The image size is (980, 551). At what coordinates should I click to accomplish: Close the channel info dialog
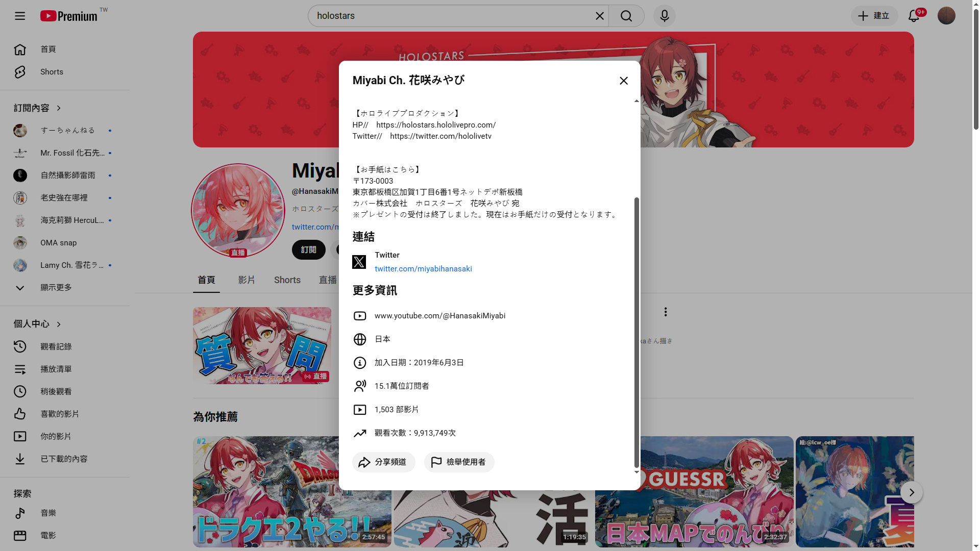coord(623,81)
